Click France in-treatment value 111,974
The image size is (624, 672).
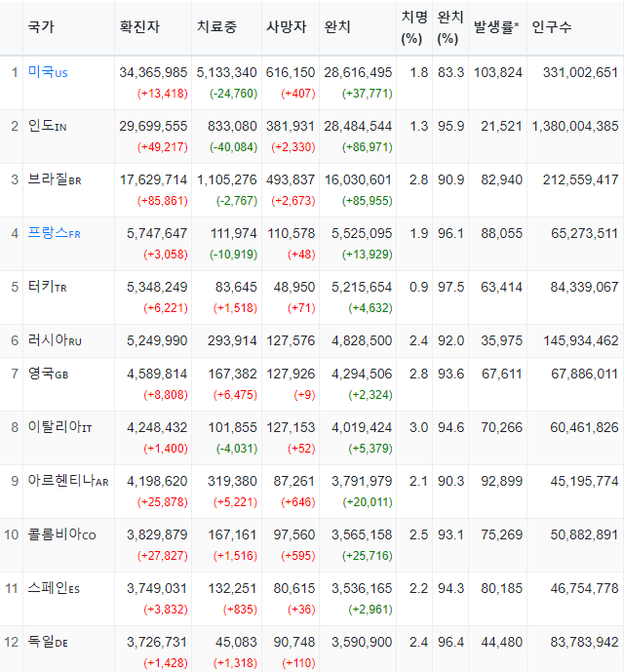[x=234, y=233]
